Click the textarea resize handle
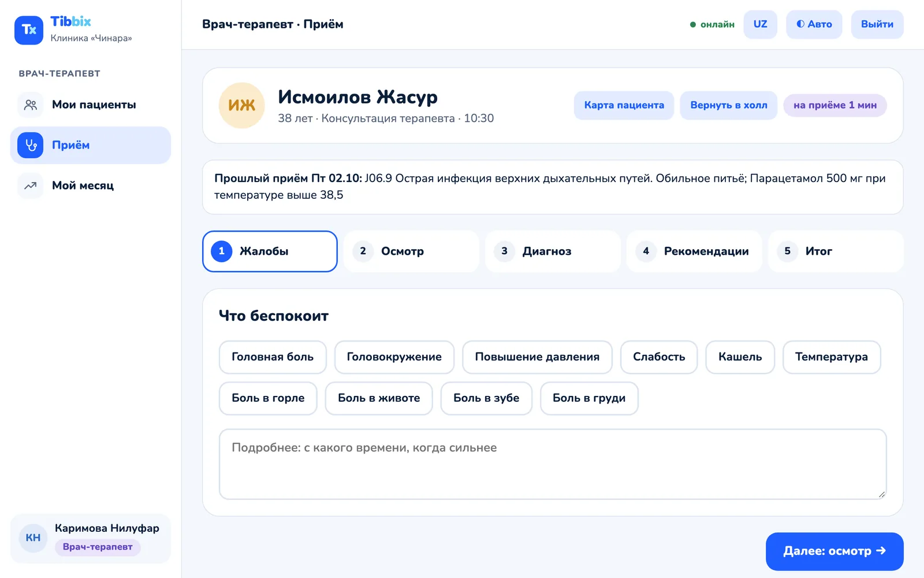The width and height of the screenshot is (924, 578). (x=881, y=494)
